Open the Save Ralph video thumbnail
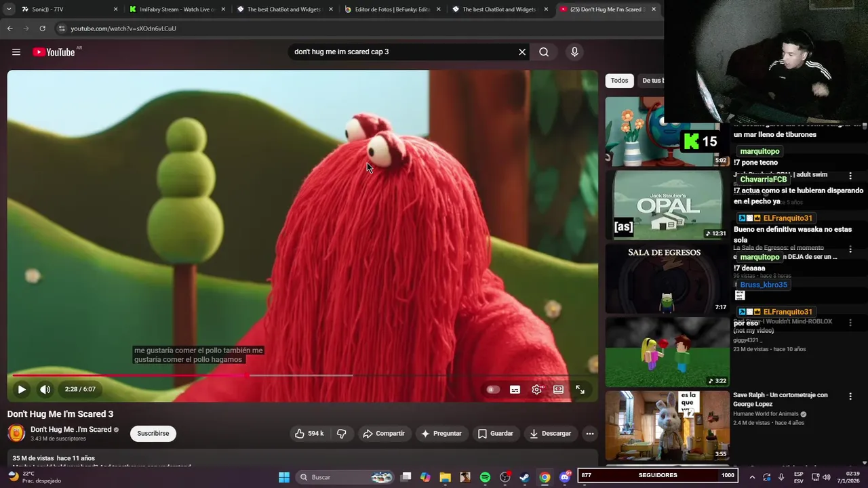 pyautogui.click(x=667, y=426)
